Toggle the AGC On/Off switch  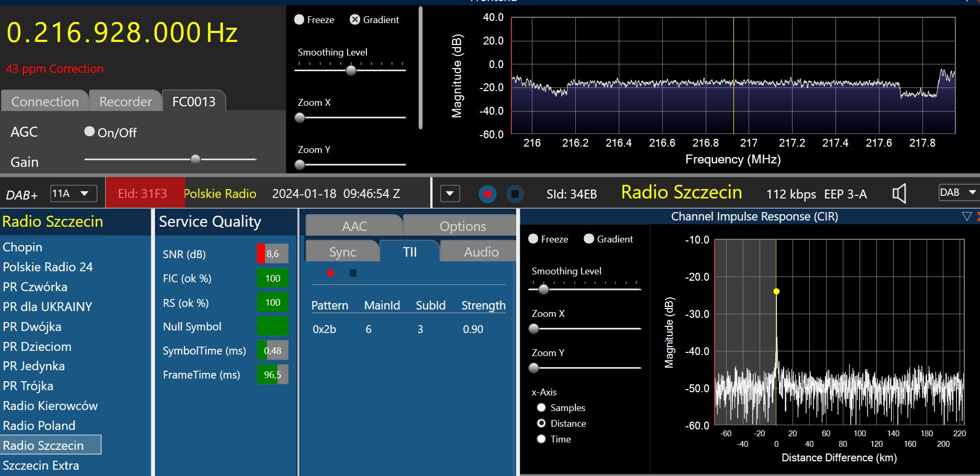point(90,132)
